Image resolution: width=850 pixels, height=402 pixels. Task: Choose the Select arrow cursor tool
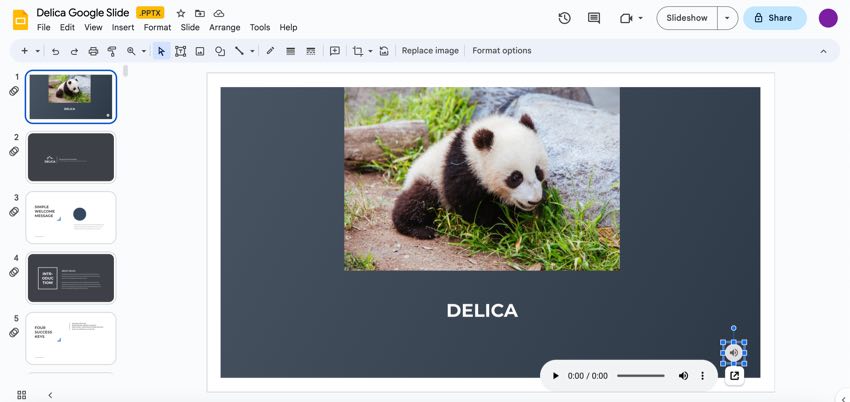pyautogui.click(x=161, y=51)
